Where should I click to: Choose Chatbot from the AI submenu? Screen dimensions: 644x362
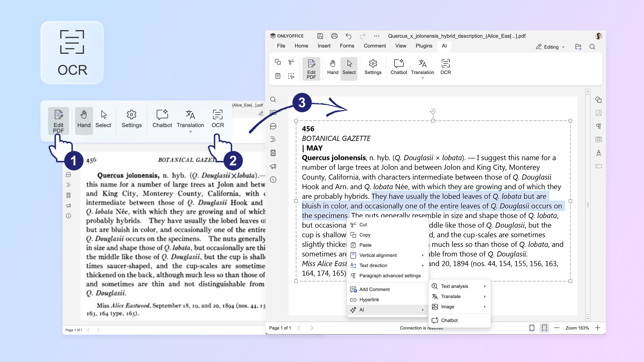[459, 320]
